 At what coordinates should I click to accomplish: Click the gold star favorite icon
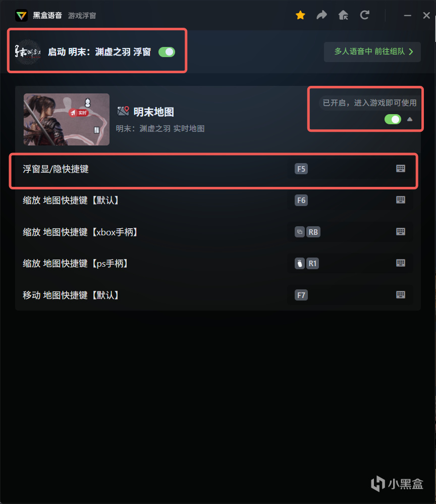tap(300, 15)
